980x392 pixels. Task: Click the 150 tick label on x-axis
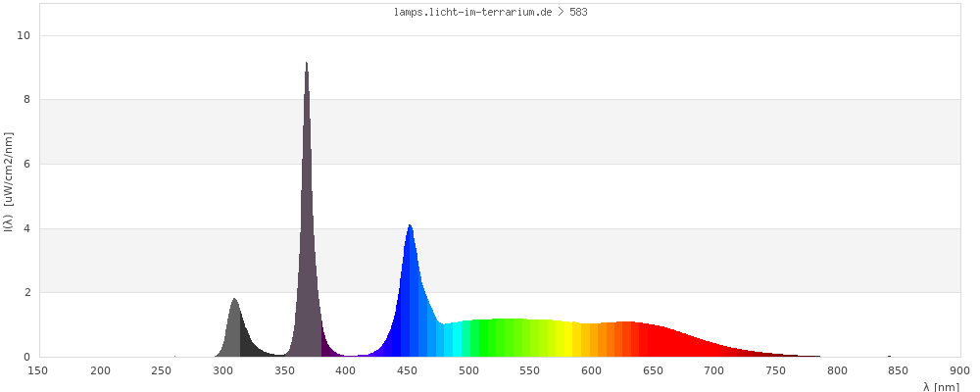click(38, 370)
